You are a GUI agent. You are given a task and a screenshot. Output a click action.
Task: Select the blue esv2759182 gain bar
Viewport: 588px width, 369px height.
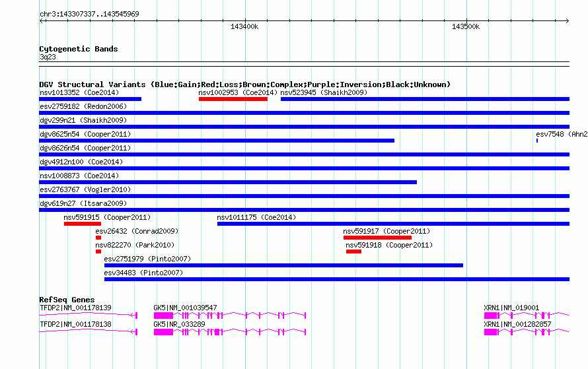coord(304,113)
